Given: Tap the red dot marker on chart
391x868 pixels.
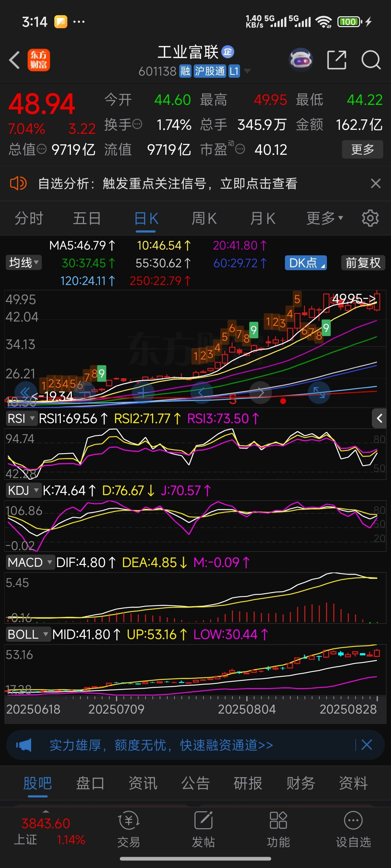Looking at the screenshot, I should [283, 401].
